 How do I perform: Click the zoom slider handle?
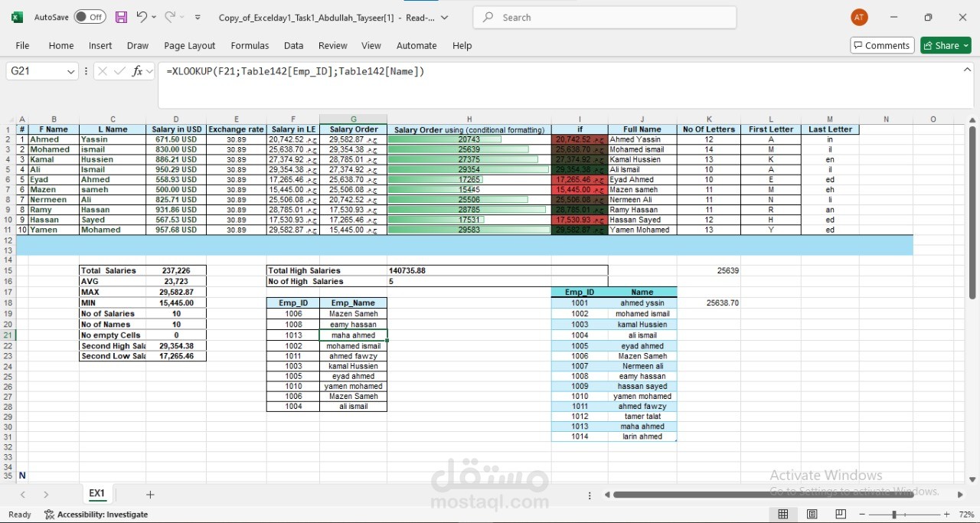(893, 515)
